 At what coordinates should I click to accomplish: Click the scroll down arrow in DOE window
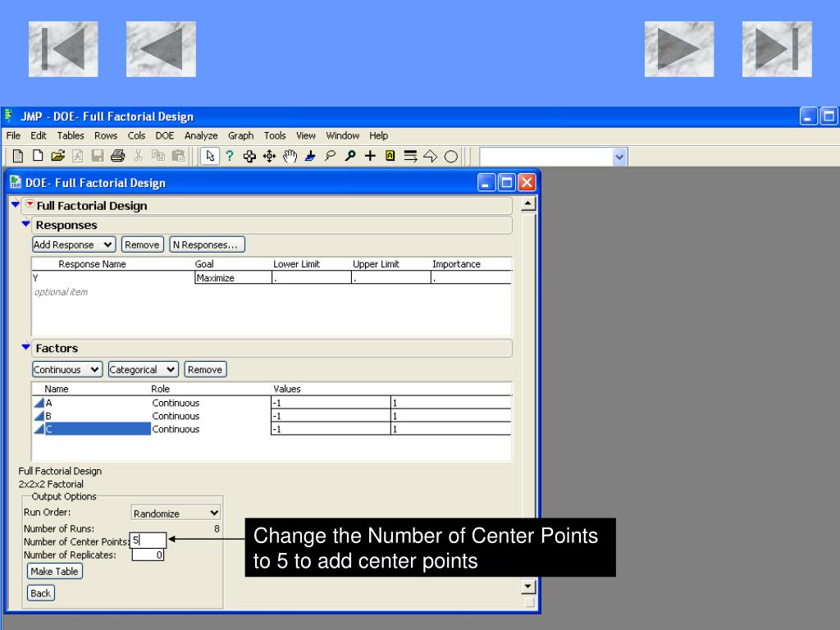point(528,587)
